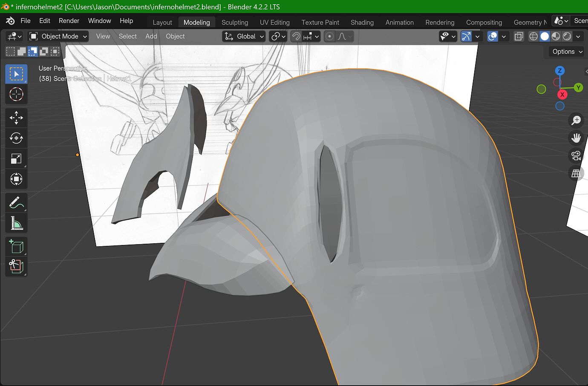
Task: Open the viewport Select menu
Action: click(128, 37)
